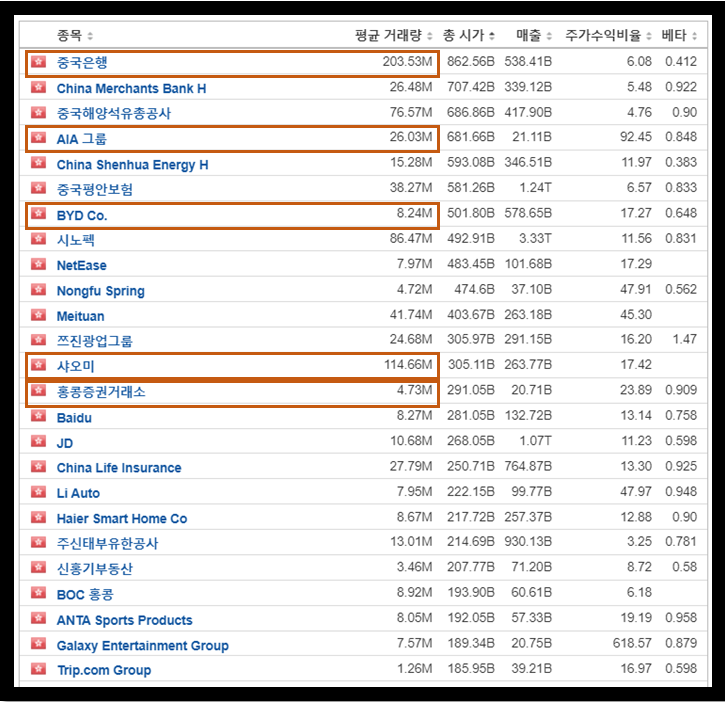The image size is (725, 702).
Task: Select 중국은행 average volume 203.53M
Action: click(407, 62)
